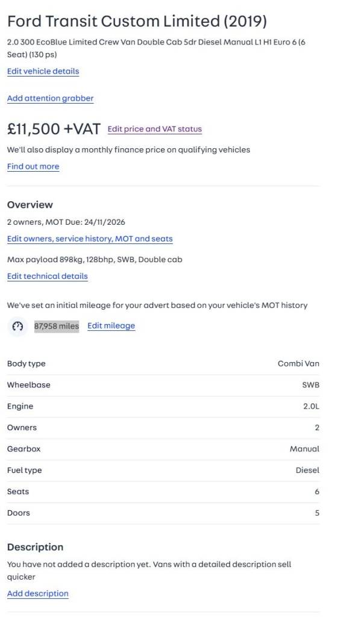This screenshot has height=617, width=364.
Task: Click the Description section heading
Action: pos(35,547)
